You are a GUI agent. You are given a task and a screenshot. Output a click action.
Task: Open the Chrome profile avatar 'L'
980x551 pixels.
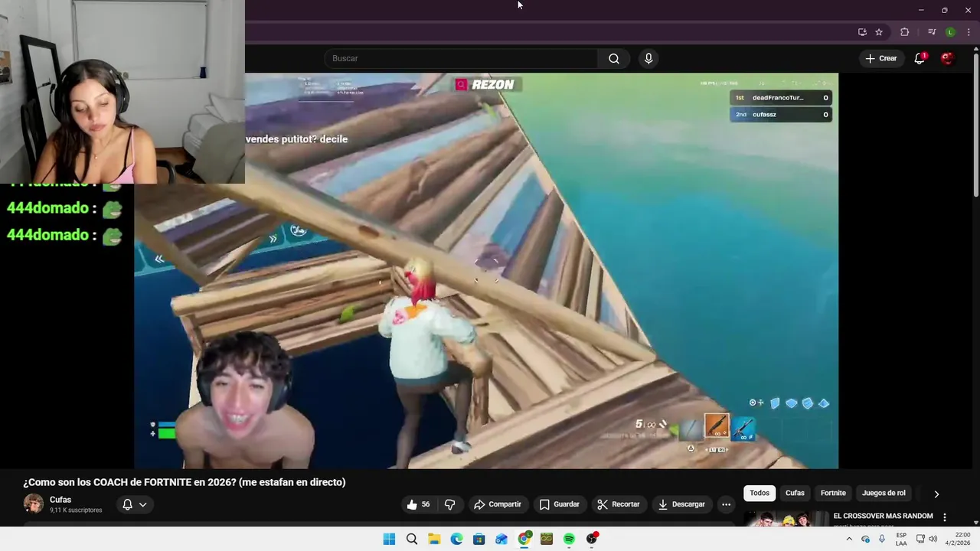(950, 32)
